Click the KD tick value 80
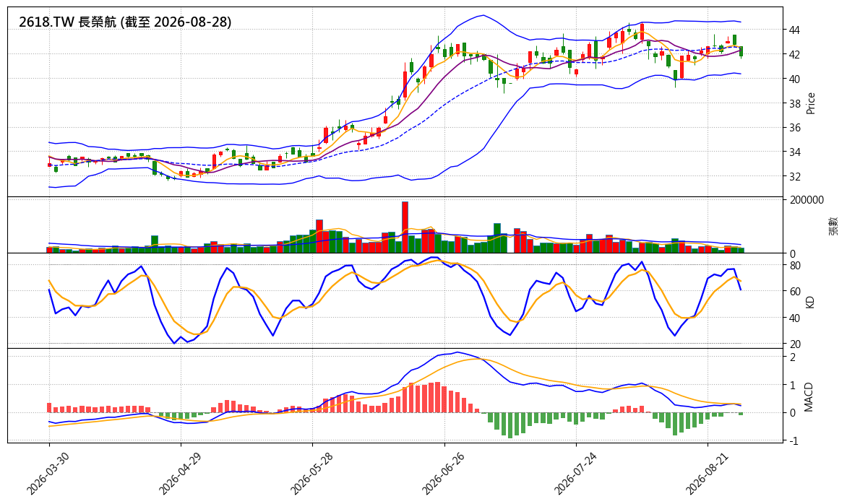The width and height of the screenshot is (847, 504). pos(794,266)
